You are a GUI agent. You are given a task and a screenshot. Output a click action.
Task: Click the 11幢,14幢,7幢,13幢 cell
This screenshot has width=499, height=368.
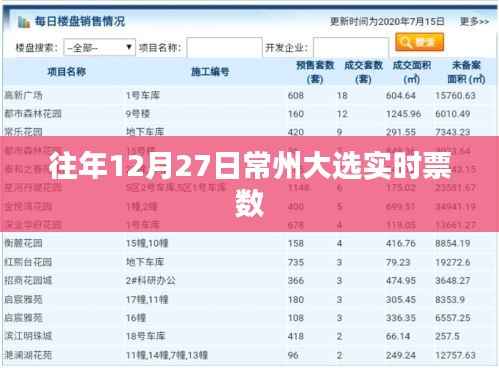click(167, 355)
